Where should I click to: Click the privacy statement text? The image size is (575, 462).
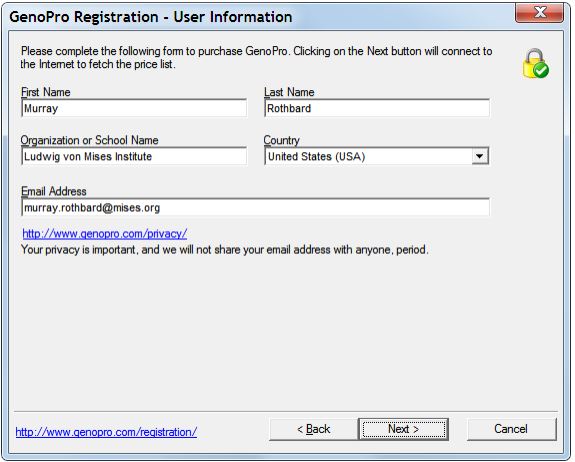pyautogui.click(x=225, y=250)
